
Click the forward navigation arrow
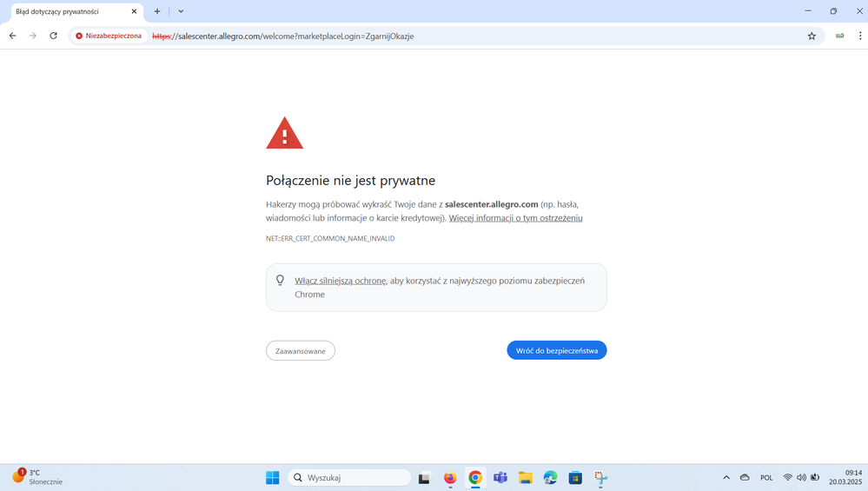(x=33, y=36)
